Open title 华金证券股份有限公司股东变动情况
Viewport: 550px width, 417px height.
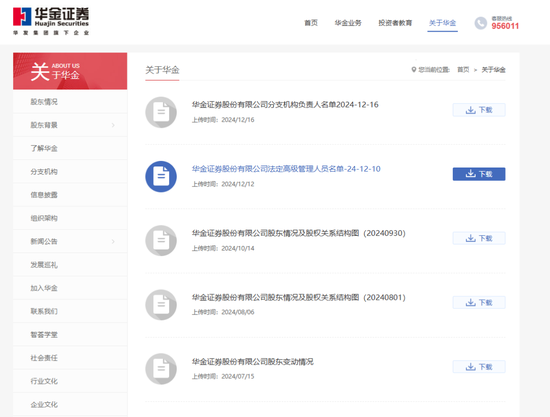click(x=253, y=362)
